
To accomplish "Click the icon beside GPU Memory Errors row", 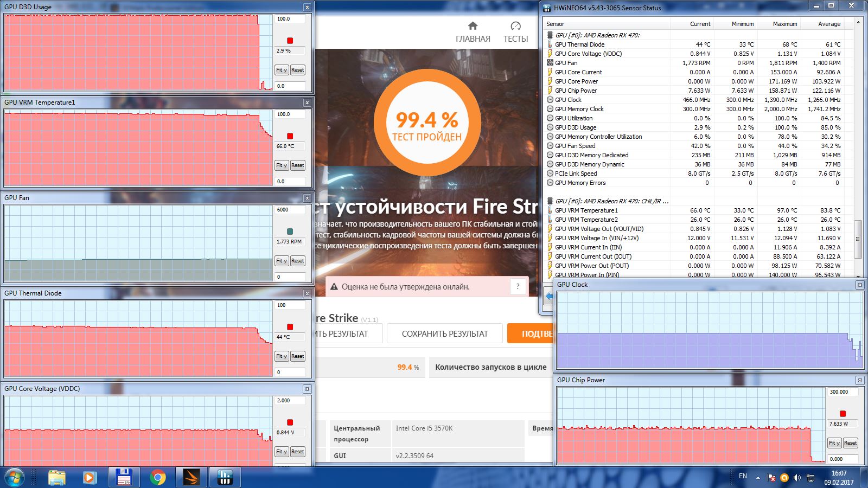I will (550, 183).
